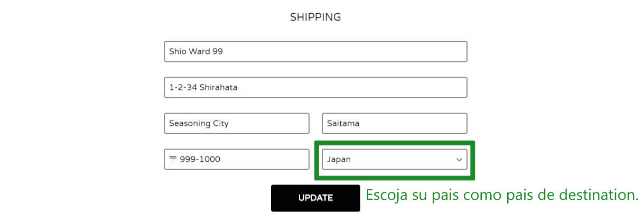Viewport: 644px width, 221px height.
Task: Click the word Japan in the country selector
Action: point(339,160)
